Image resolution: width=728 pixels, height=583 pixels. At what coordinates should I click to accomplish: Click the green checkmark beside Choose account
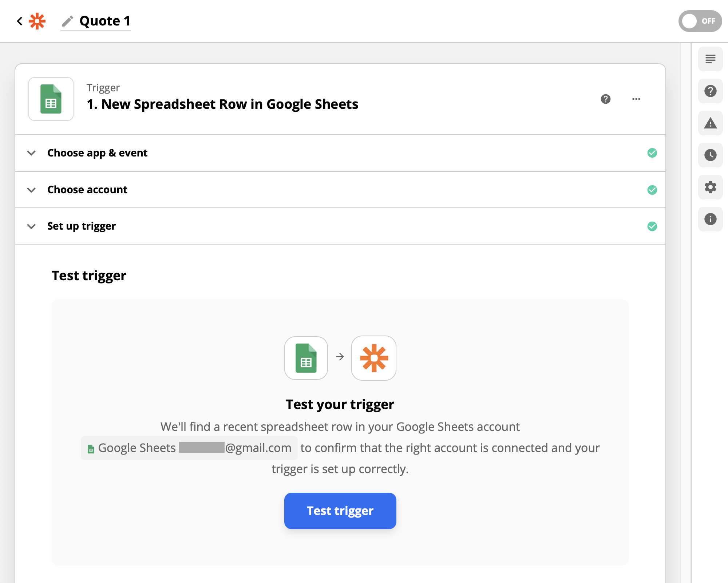[x=652, y=190]
